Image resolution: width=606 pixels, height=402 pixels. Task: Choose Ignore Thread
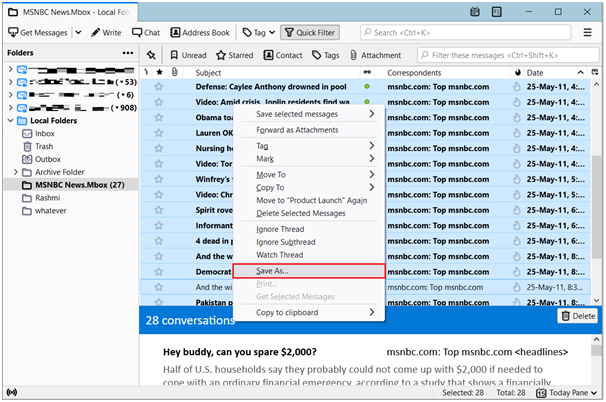(308, 229)
